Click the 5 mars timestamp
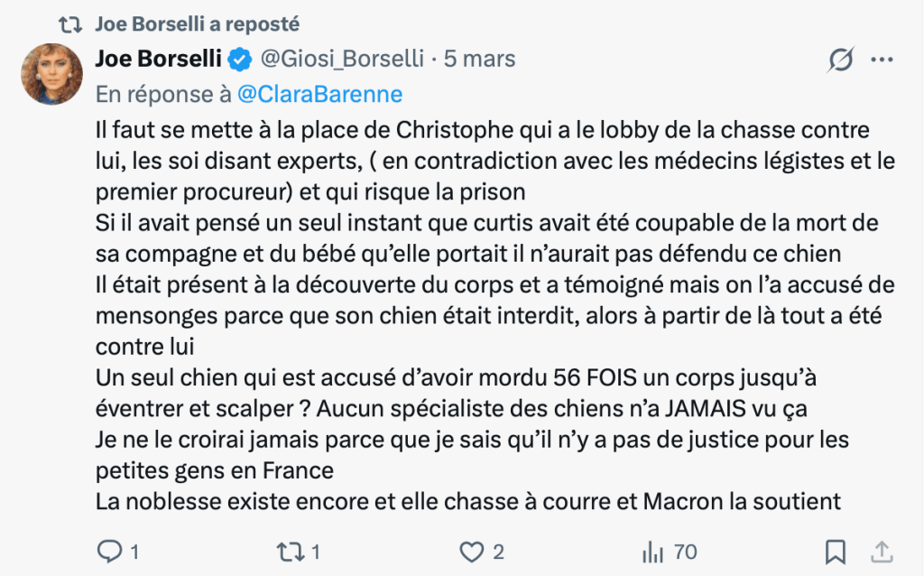This screenshot has height=576, width=924. pyautogui.click(x=479, y=60)
